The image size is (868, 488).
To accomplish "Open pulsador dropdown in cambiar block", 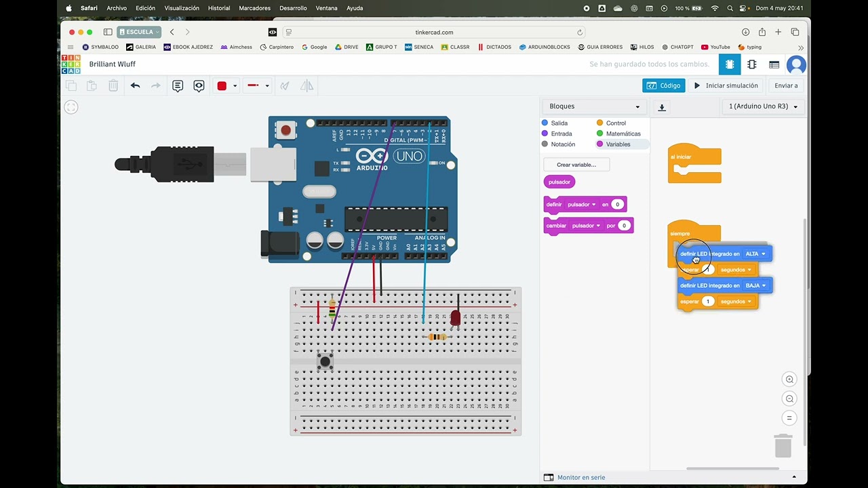I will click(x=586, y=226).
